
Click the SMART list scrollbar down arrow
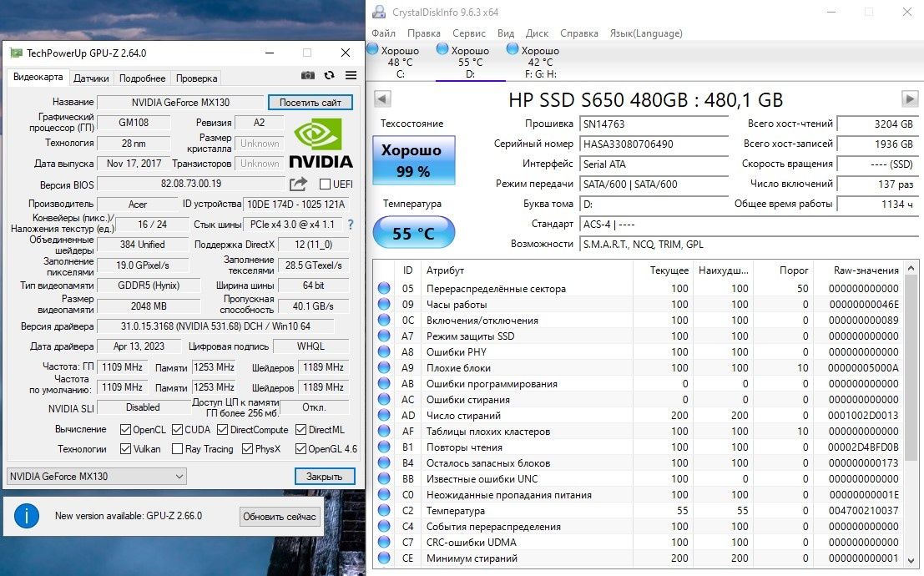pyautogui.click(x=911, y=560)
